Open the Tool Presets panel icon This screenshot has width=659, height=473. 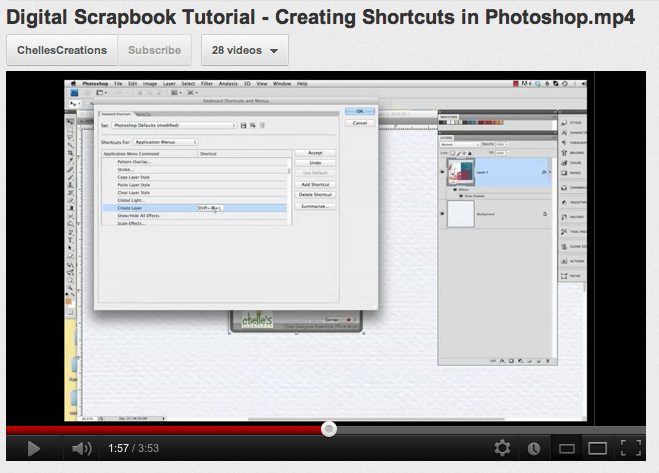click(564, 232)
